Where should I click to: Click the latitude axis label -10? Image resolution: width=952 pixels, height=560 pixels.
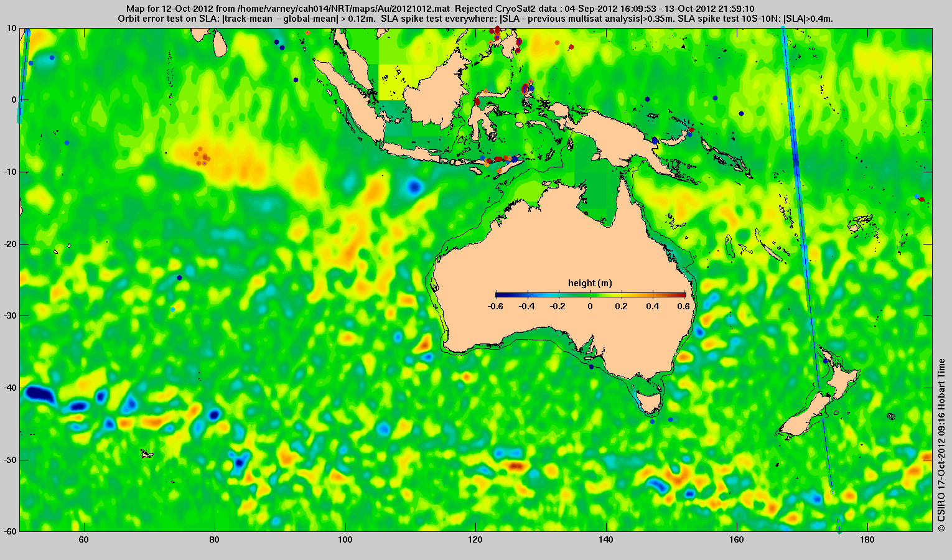(9, 172)
